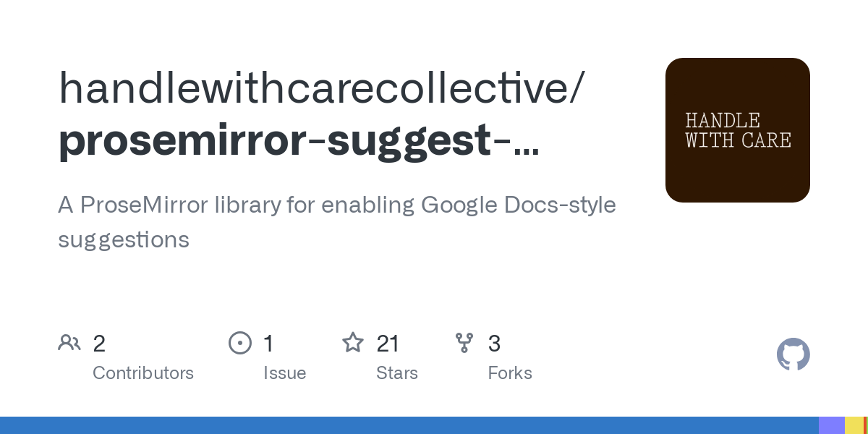Viewport: 868px width, 434px height.
Task: Click the Stars label
Action: point(397,373)
